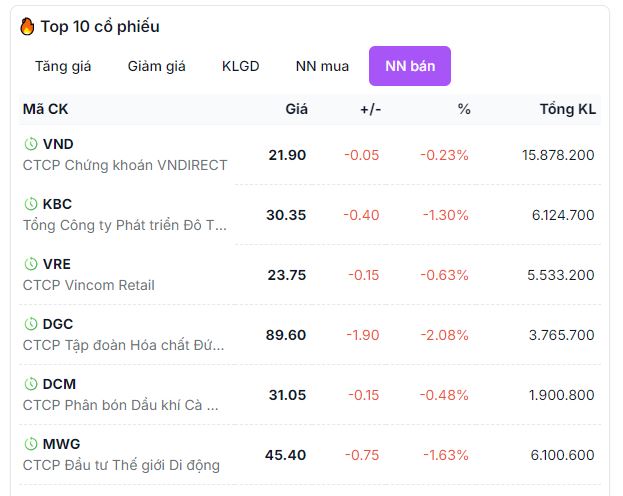Click the clock icon next to VND
Viewport: 623px width, 496px height.
pos(31,144)
